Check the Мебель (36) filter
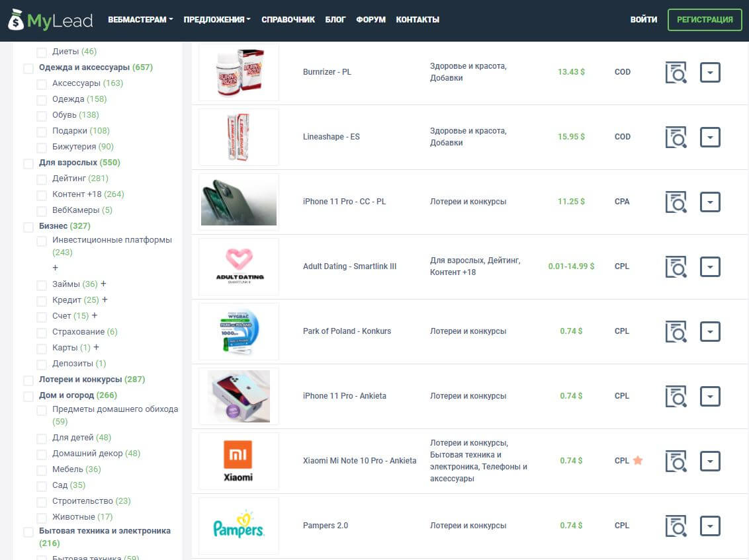 tap(42, 470)
